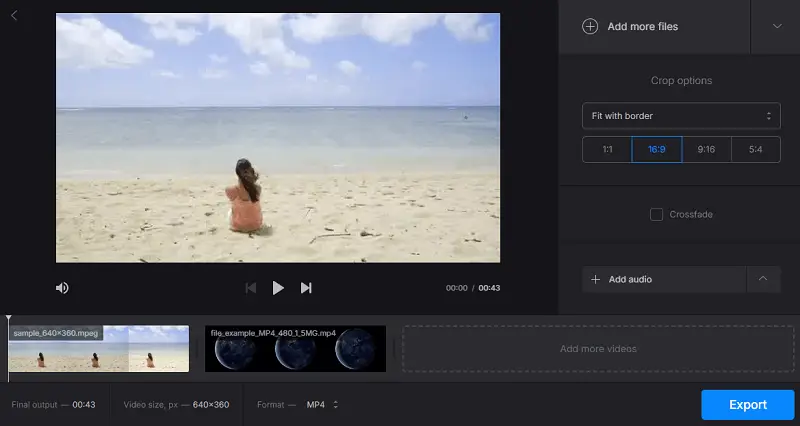Skip to previous clip button
The image size is (800, 426).
pyautogui.click(x=251, y=288)
